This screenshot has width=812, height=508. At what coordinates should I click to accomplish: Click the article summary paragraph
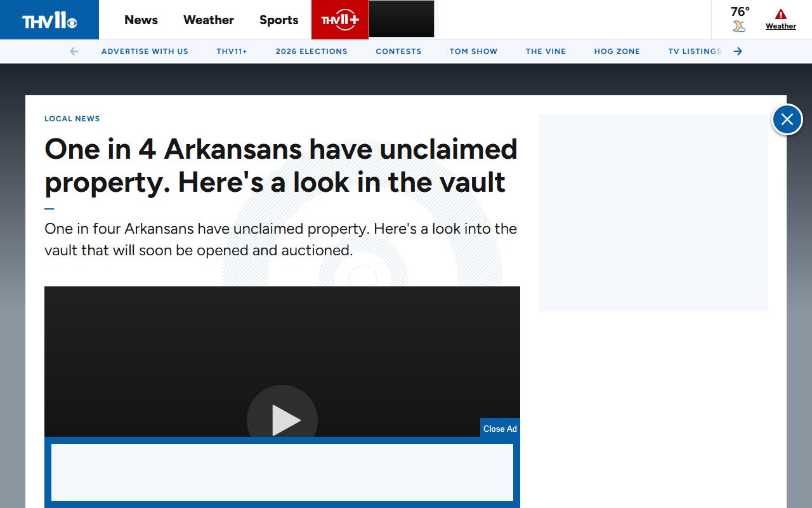click(x=280, y=239)
